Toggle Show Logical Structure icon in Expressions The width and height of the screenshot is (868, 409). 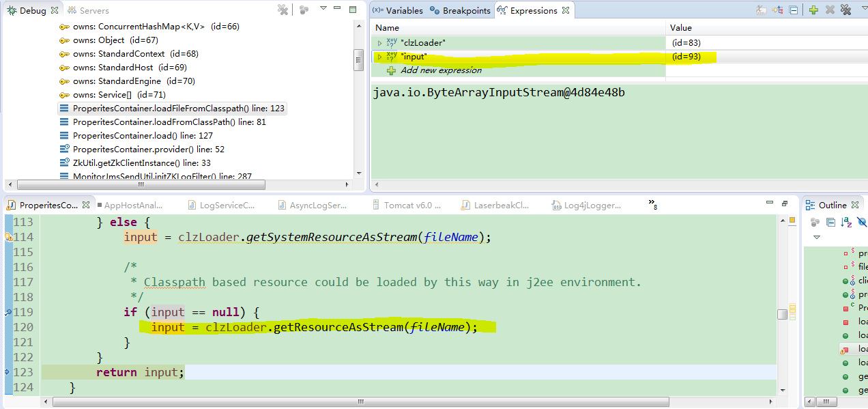(778, 10)
